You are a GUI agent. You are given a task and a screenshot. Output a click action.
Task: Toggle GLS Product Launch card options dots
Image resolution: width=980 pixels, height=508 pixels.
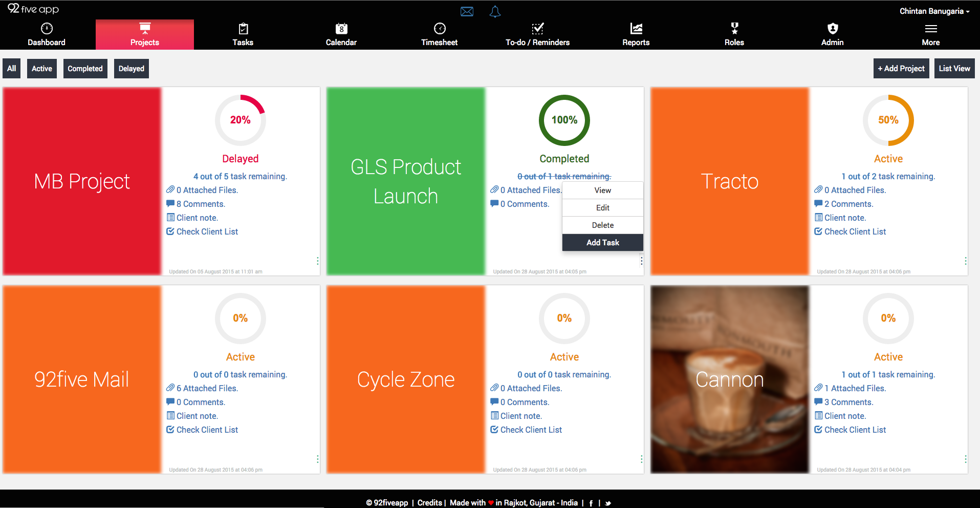pyautogui.click(x=641, y=261)
